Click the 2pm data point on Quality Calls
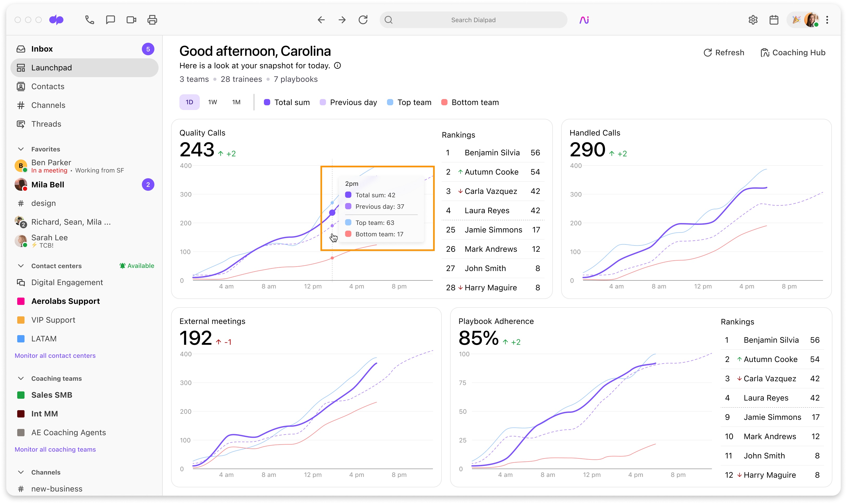 tap(332, 213)
